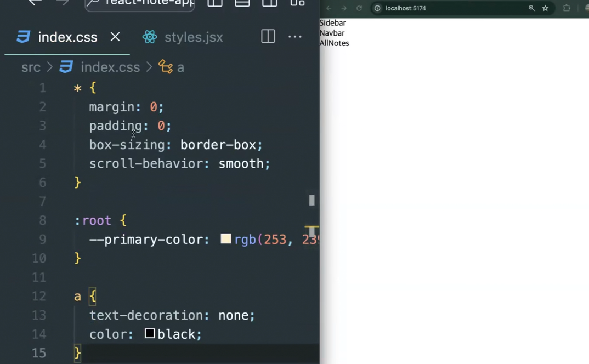Click on 'padding' property text
589x364 pixels.
[x=116, y=126]
